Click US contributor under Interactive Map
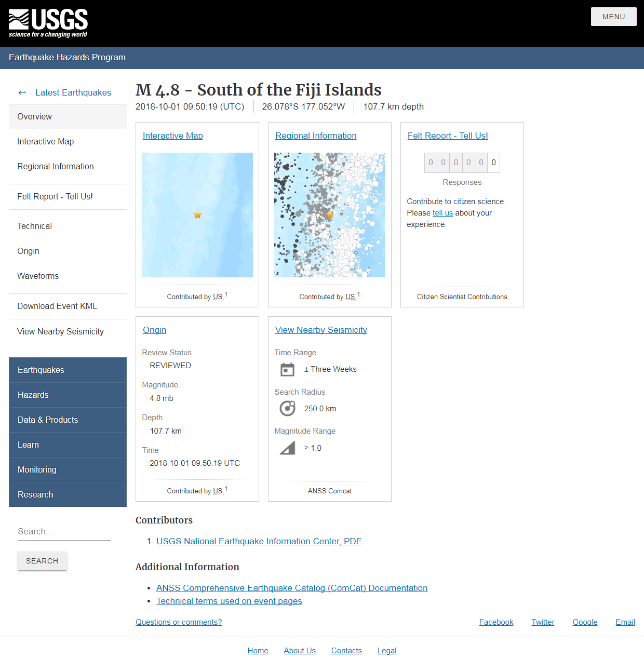The image size is (644, 672). coord(218,297)
